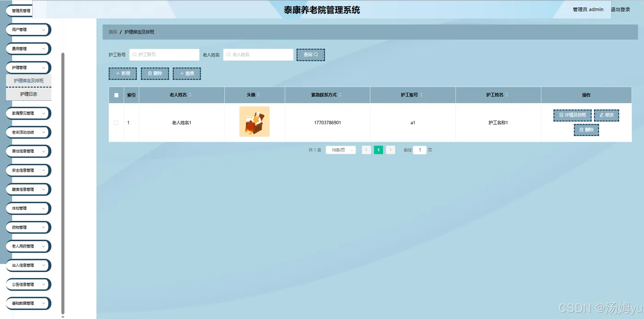Image resolution: width=644 pixels, height=319 pixels.
Task: Open the 老人用药管理 sidebar menu
Action: [x=29, y=246]
